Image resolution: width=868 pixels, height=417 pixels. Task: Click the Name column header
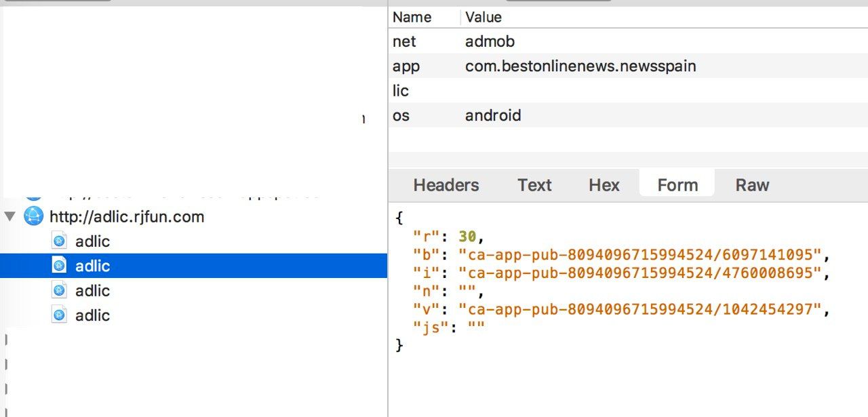pyautogui.click(x=412, y=17)
